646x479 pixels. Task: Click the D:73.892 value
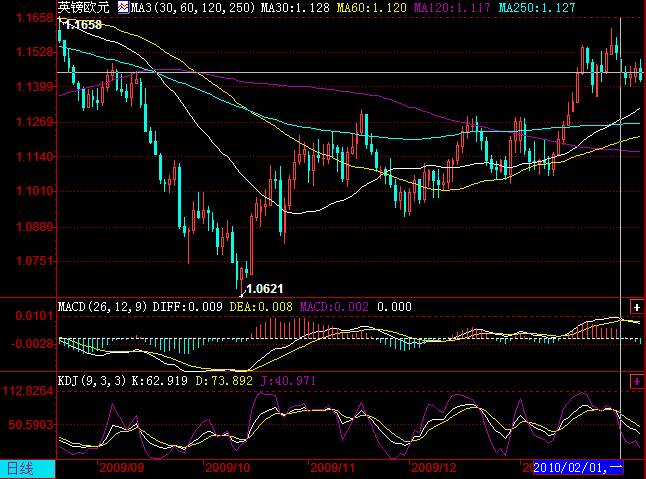[224, 381]
